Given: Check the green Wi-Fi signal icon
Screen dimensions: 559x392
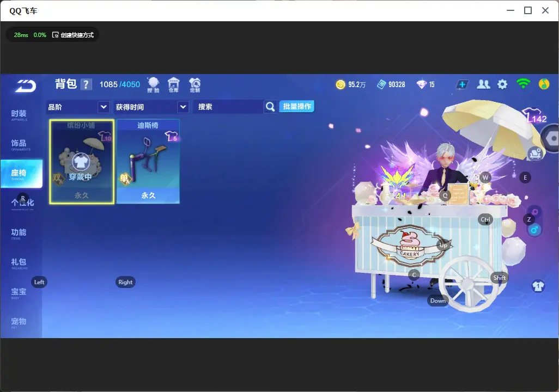Looking at the screenshot, I should coord(523,84).
